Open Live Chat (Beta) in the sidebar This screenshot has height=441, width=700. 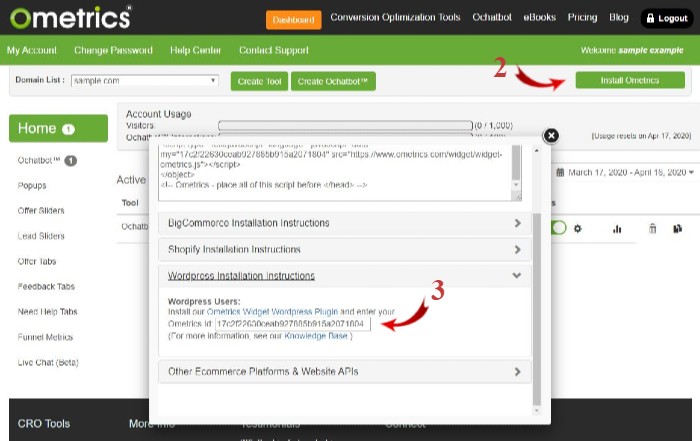(48, 362)
